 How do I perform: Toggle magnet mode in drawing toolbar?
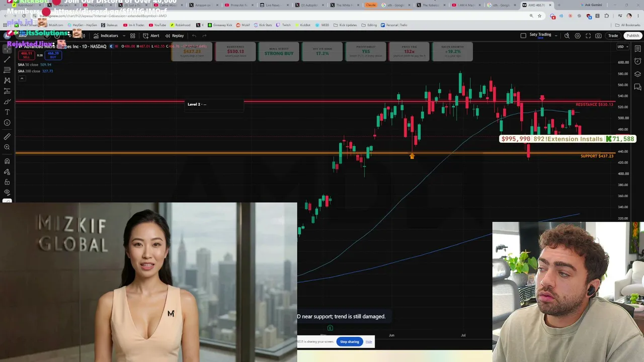click(7, 161)
